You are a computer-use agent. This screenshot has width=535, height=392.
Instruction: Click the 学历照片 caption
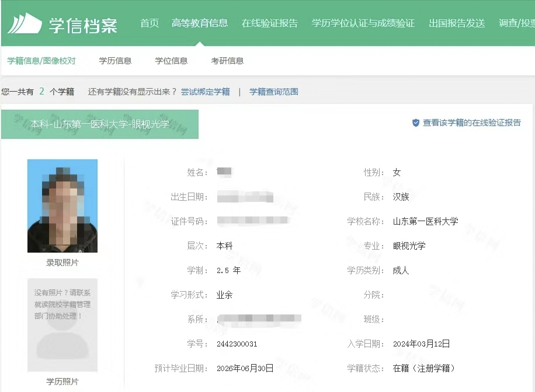tap(62, 381)
